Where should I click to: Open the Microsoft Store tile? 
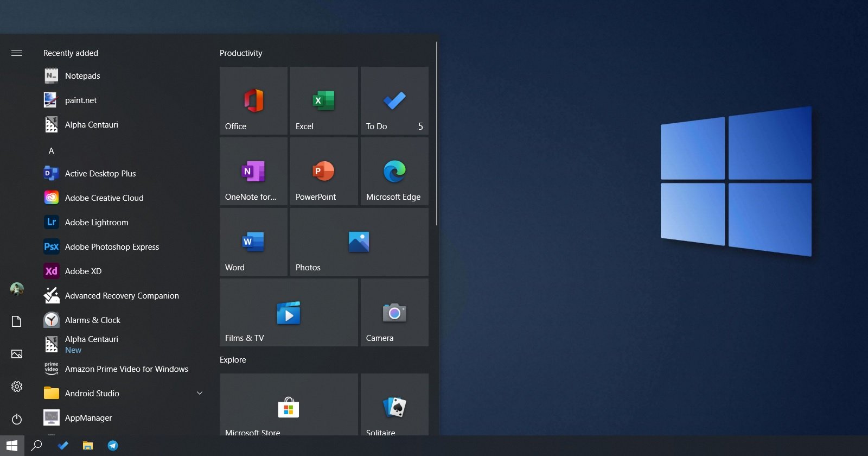[x=289, y=404]
